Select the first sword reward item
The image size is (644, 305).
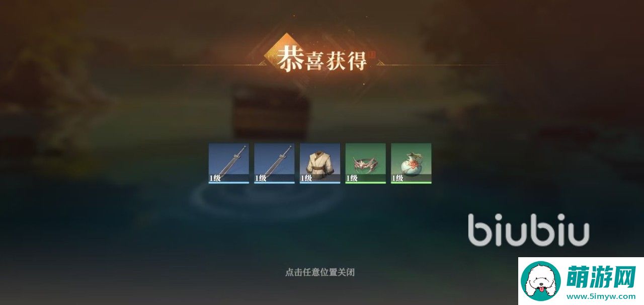(229, 163)
